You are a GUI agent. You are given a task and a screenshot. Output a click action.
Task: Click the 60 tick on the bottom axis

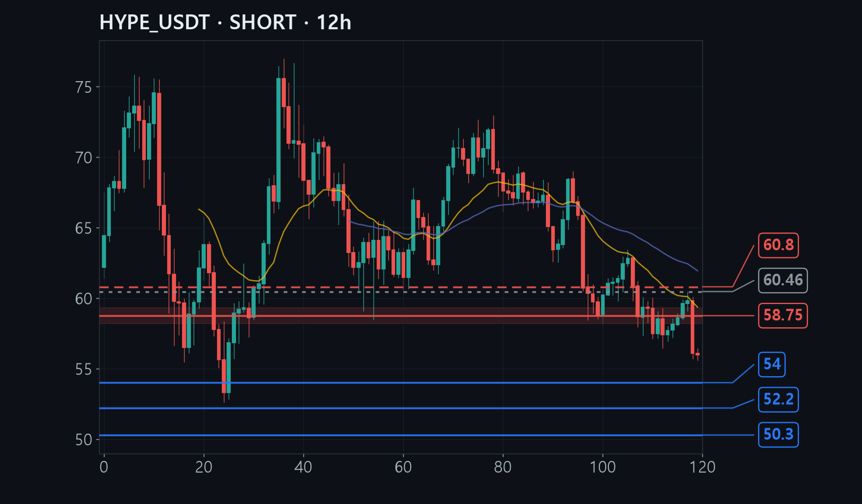click(x=403, y=467)
